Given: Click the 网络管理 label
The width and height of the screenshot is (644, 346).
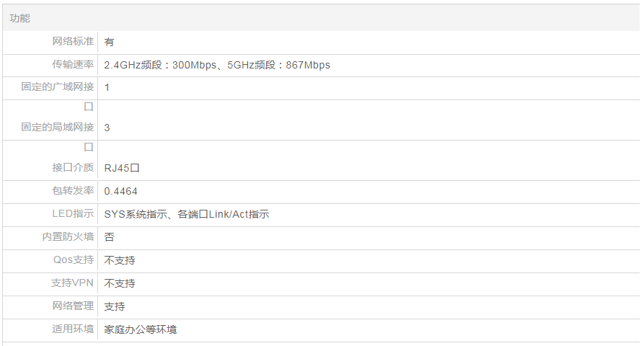Looking at the screenshot, I should click(73, 306).
